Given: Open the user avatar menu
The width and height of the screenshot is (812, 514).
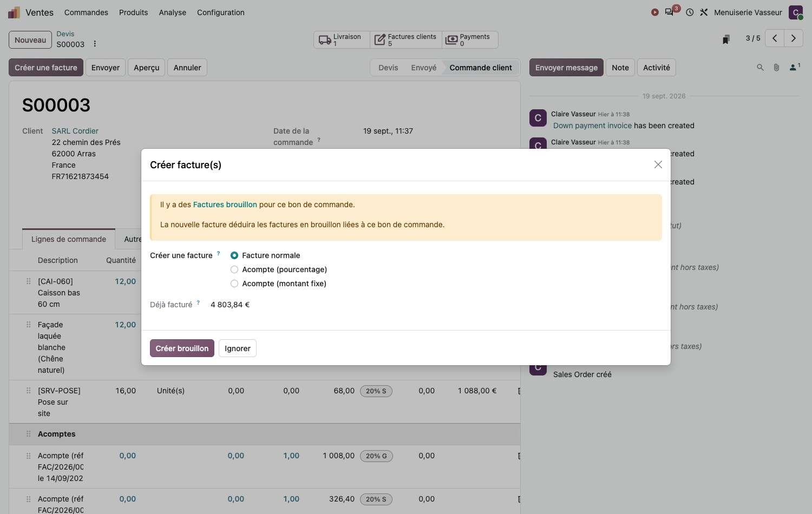Looking at the screenshot, I should tap(796, 12).
